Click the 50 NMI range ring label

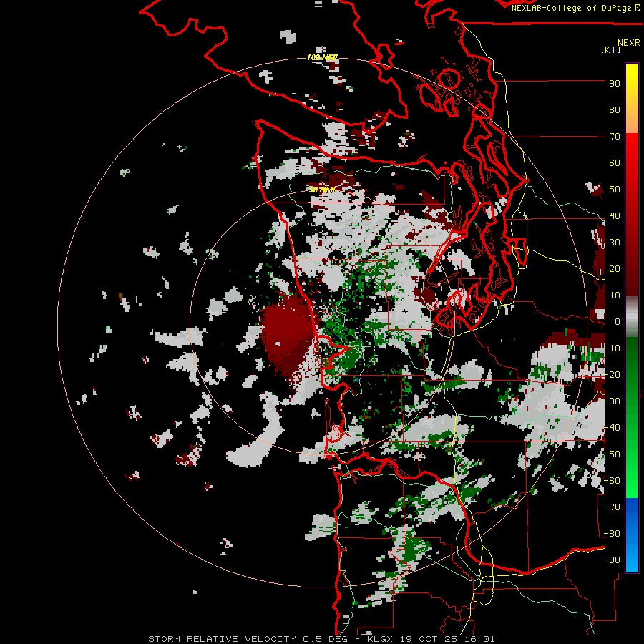(x=323, y=190)
